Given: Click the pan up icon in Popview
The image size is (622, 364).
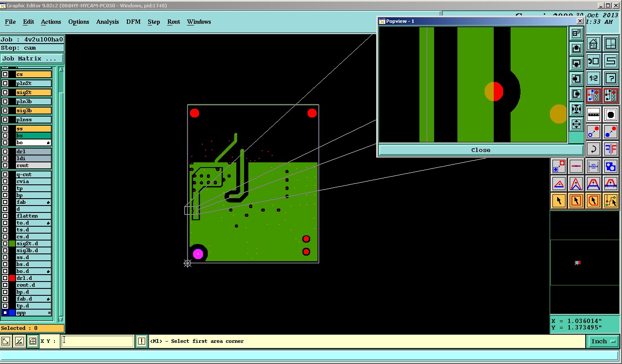Looking at the screenshot, I should (x=576, y=48).
